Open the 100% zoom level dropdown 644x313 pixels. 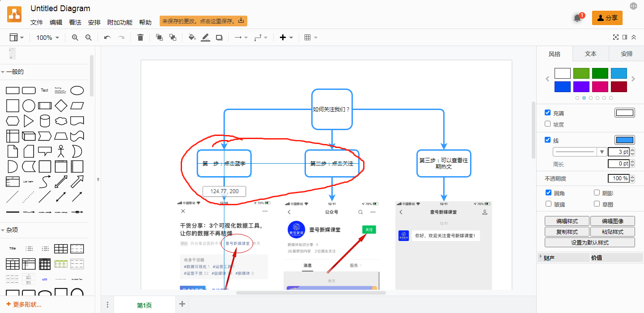pos(47,38)
